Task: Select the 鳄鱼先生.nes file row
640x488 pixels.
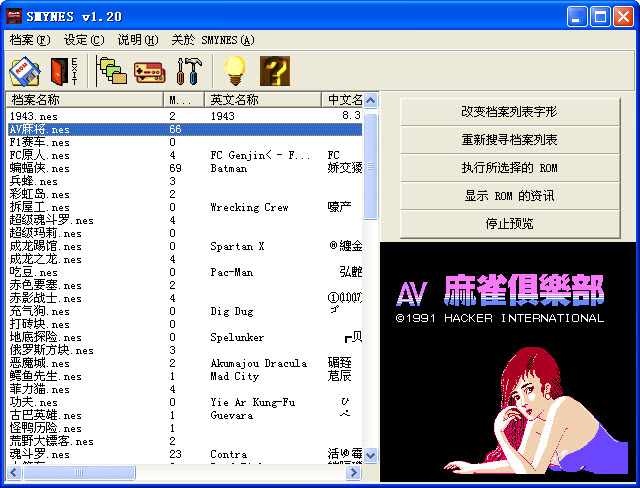Action: pyautogui.click(x=184, y=376)
